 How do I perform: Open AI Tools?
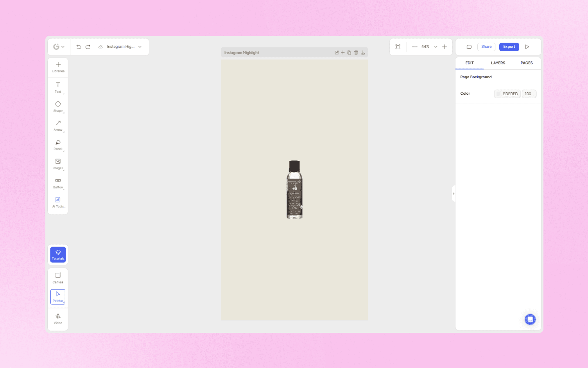coord(57,202)
